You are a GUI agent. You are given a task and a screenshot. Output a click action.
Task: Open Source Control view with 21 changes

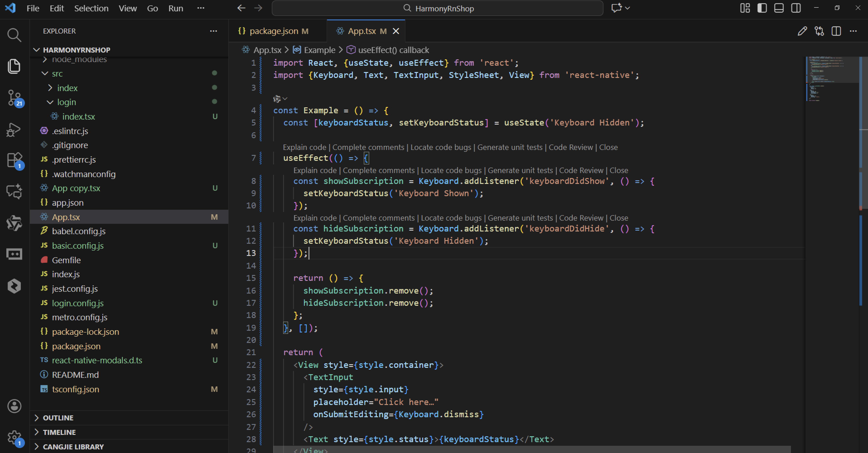click(x=14, y=98)
